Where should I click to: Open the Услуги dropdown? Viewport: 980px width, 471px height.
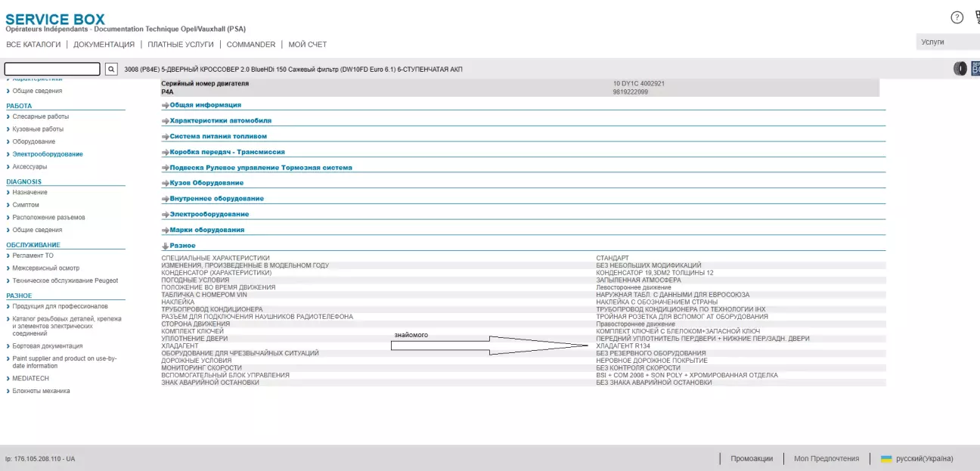pyautogui.click(x=947, y=42)
